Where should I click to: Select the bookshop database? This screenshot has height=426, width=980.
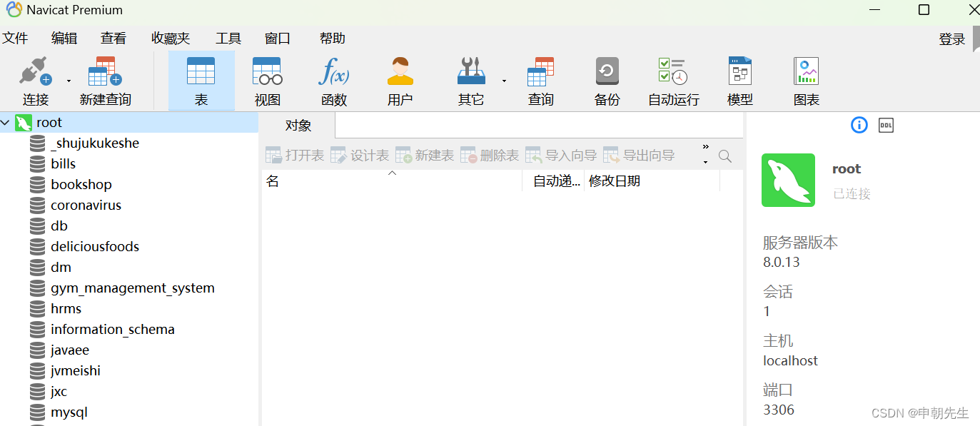[x=81, y=185]
